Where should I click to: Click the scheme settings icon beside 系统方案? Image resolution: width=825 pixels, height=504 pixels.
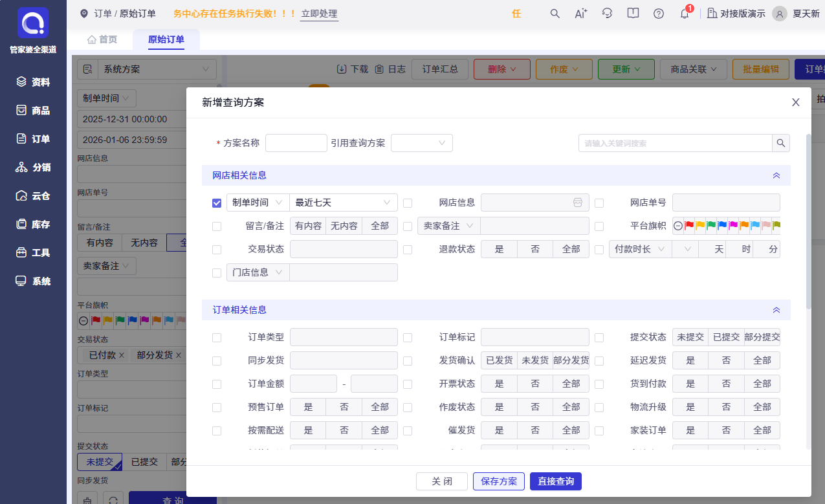[x=88, y=69]
